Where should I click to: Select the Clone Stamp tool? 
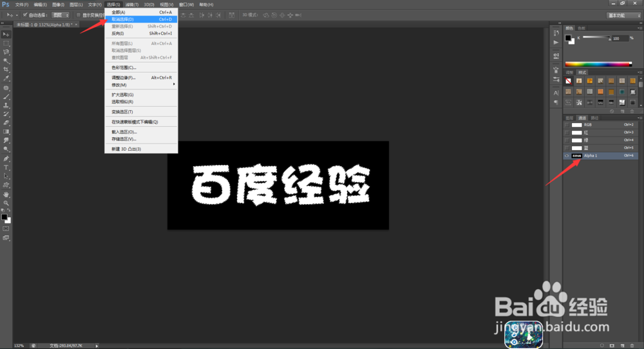click(x=6, y=105)
